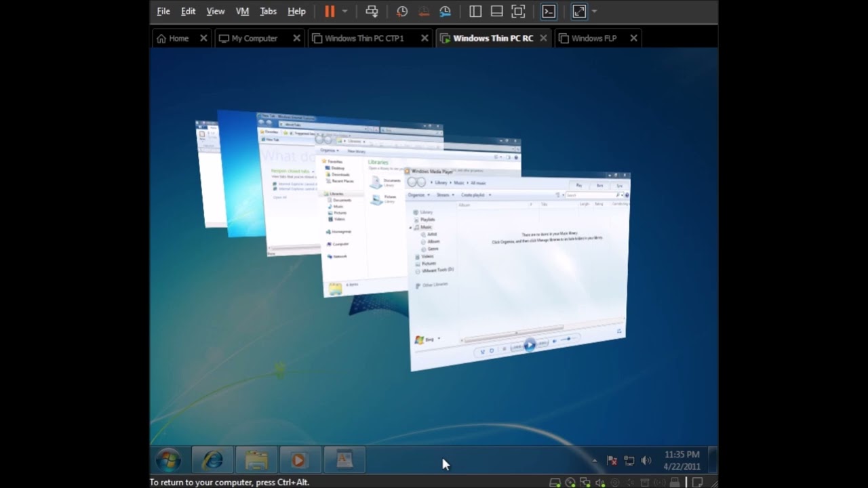868x488 pixels.
Task: Open the VM menu
Action: (242, 12)
